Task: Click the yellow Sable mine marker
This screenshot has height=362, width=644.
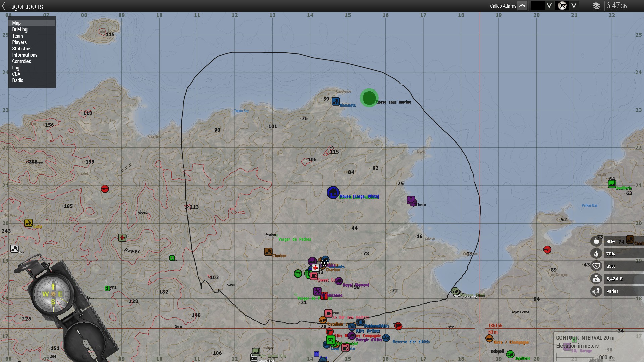Action: pyautogui.click(x=29, y=223)
